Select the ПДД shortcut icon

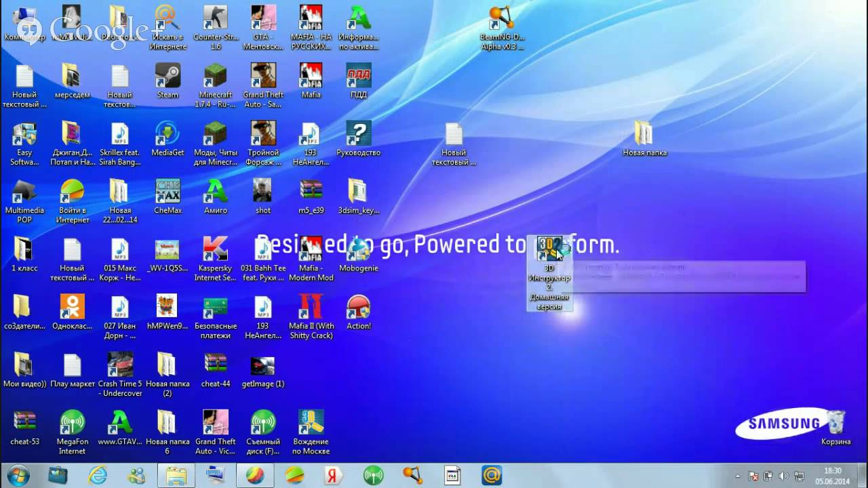(x=358, y=81)
